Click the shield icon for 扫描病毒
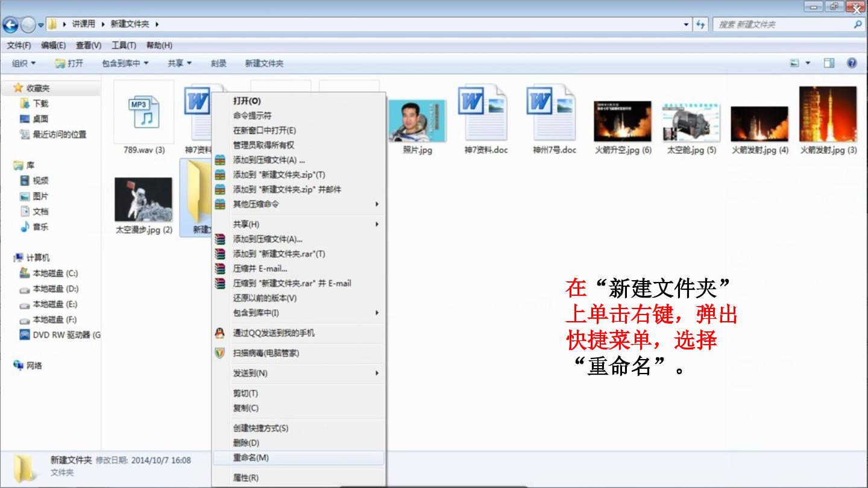 click(x=220, y=353)
